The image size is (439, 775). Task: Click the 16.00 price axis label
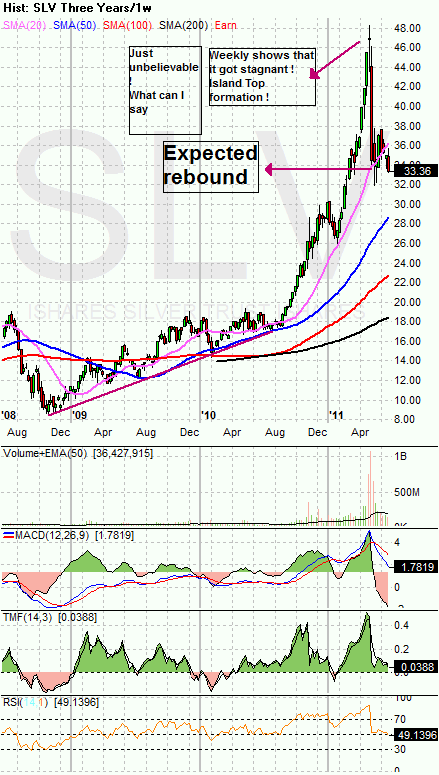pyautogui.click(x=408, y=341)
